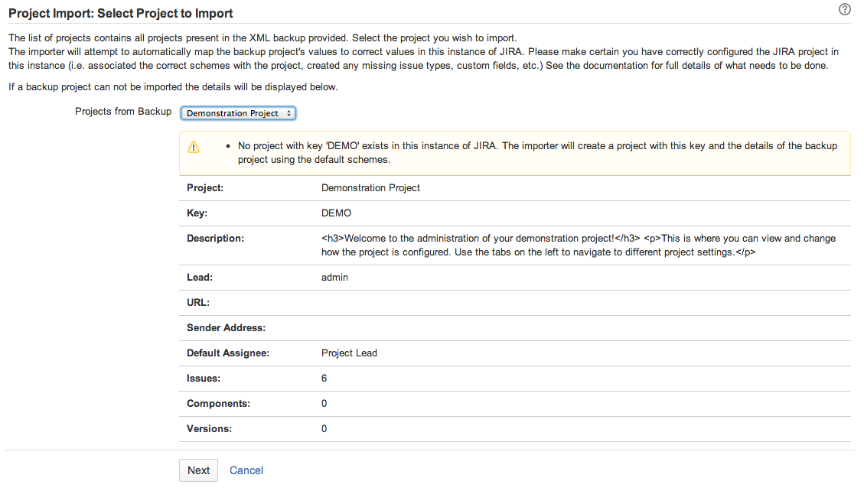This screenshot has height=504, width=864.
Task: Click the 'Description:' row label
Action: pyautogui.click(x=215, y=239)
